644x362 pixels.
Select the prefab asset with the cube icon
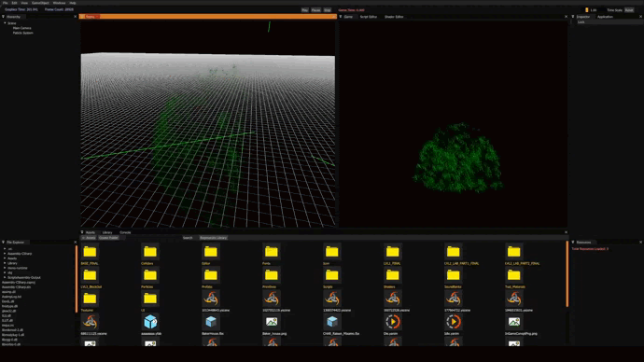coord(150,322)
